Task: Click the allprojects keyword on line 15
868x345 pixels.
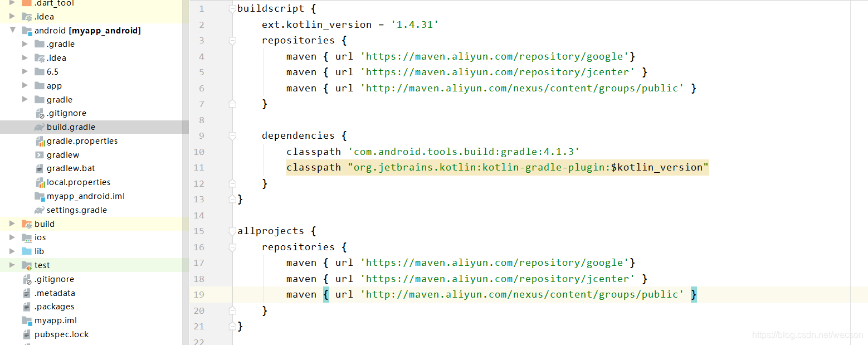Action: [271, 231]
